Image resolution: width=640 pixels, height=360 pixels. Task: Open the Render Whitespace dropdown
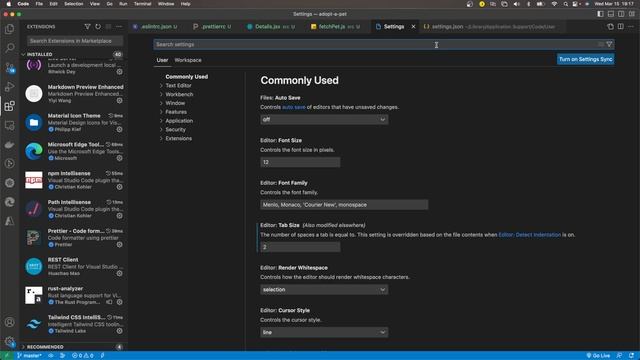324,290
